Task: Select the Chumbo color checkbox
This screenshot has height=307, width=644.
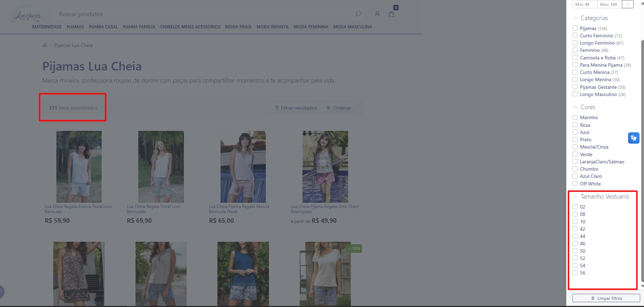Action: (x=575, y=169)
